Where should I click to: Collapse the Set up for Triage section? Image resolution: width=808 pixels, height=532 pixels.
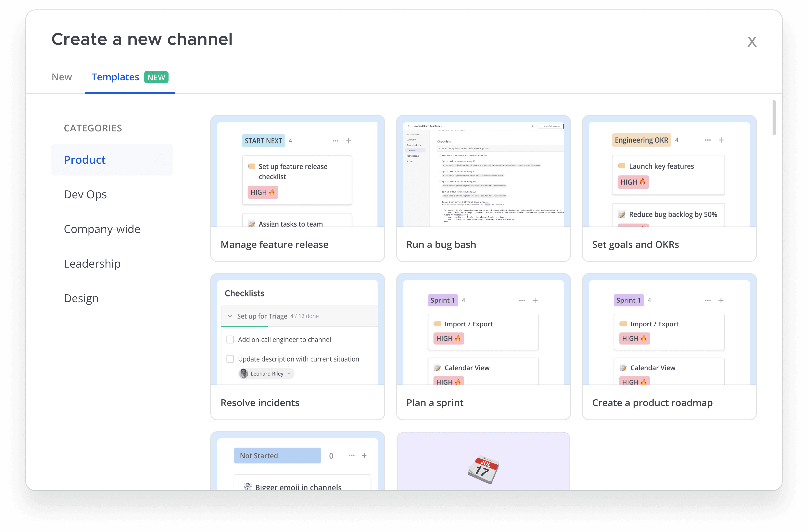point(230,316)
